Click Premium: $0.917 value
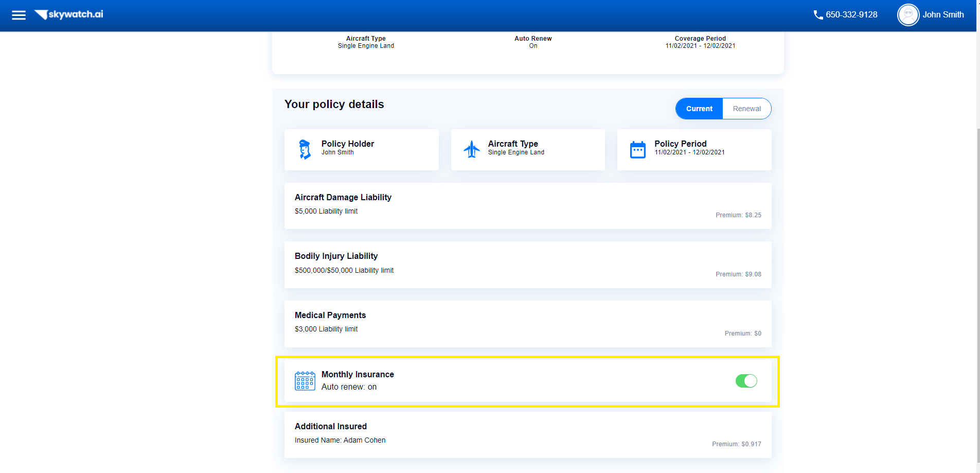 [737, 444]
